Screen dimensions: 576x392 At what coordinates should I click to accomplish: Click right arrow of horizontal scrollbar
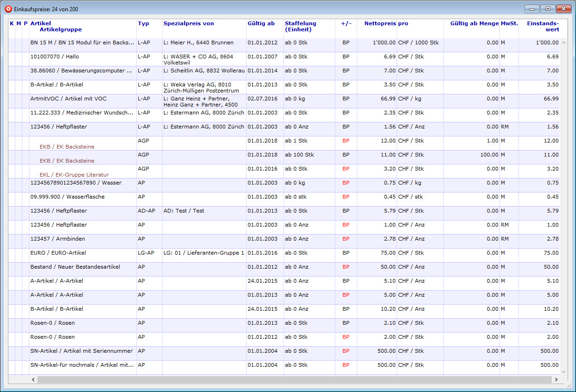(x=556, y=380)
